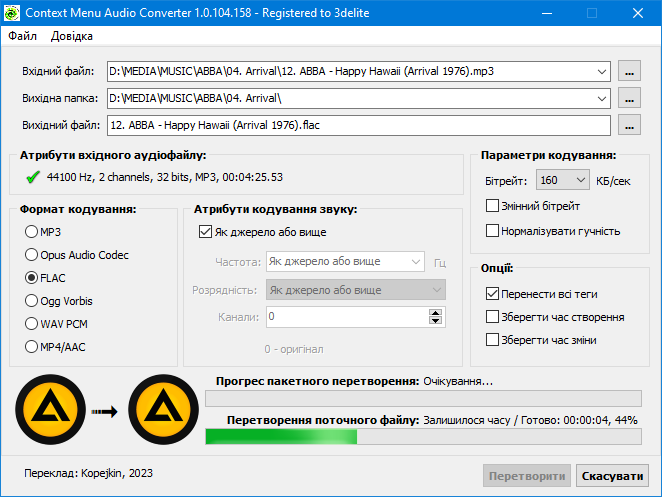
Task: Check 'Зберегти час зміни' option
Action: (x=492, y=340)
